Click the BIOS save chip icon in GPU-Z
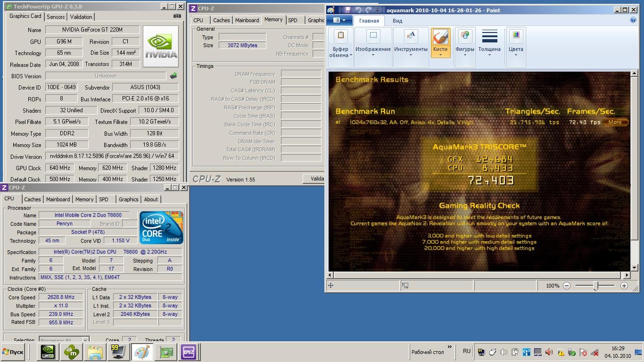 (173, 75)
